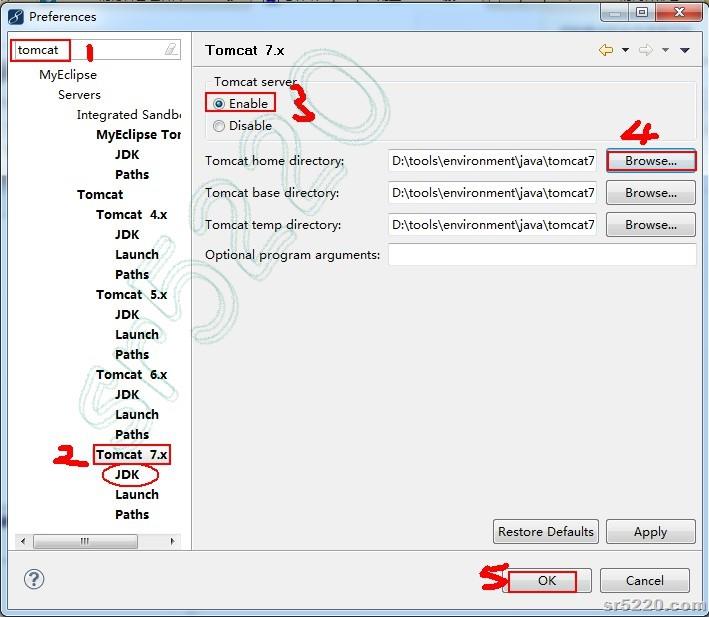
Task: Select the Tomcat parent tree node
Action: click(100, 194)
